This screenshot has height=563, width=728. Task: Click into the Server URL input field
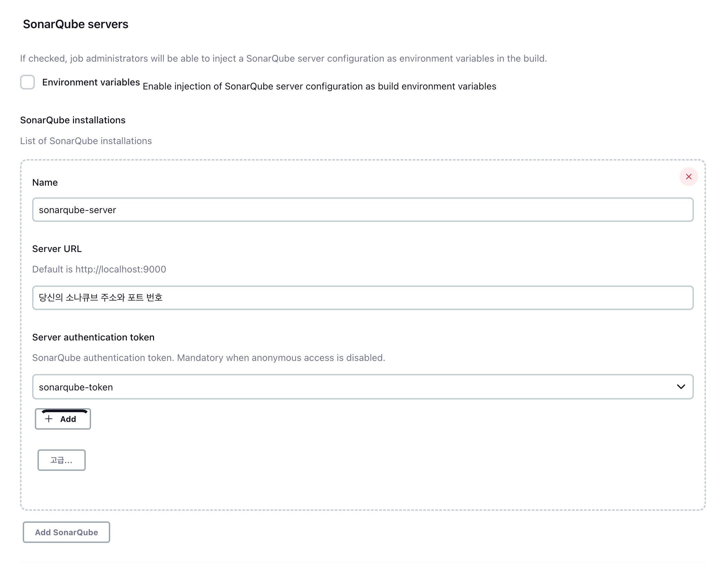pos(363,298)
